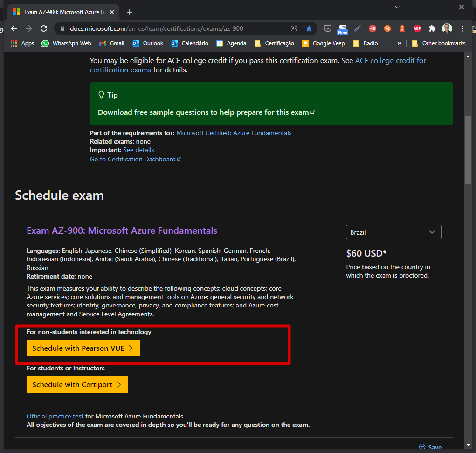Open the Official practice test link
The width and height of the screenshot is (476, 453).
[x=55, y=416]
